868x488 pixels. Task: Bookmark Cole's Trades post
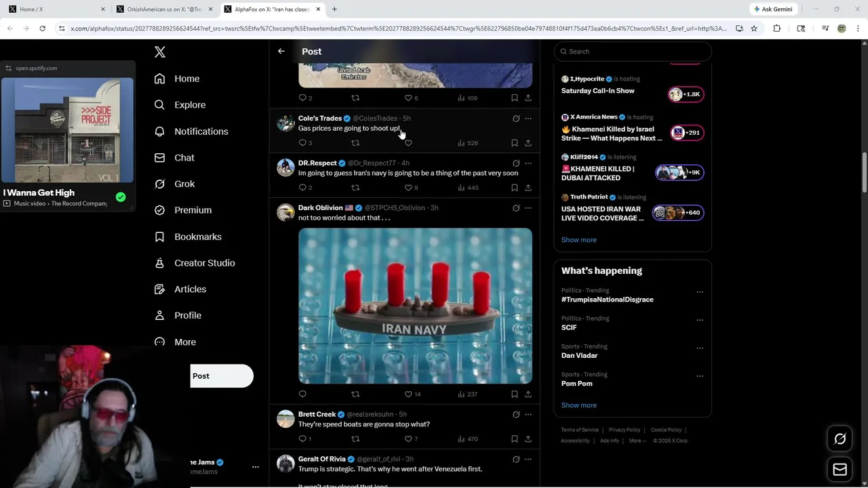click(x=514, y=143)
